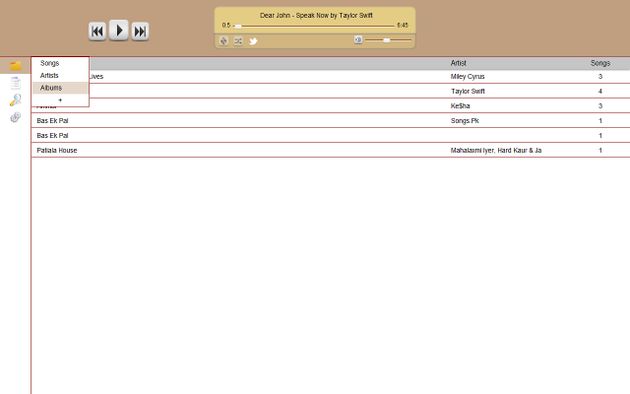The image size is (630, 394).
Task: Expand more options with the plus entry
Action: (60, 100)
